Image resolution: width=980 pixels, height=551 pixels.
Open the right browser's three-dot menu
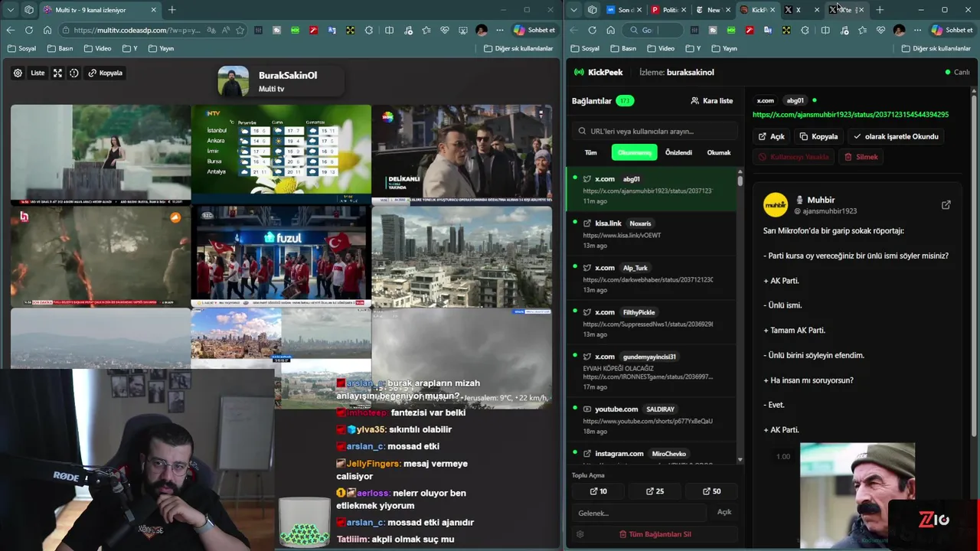(x=917, y=30)
